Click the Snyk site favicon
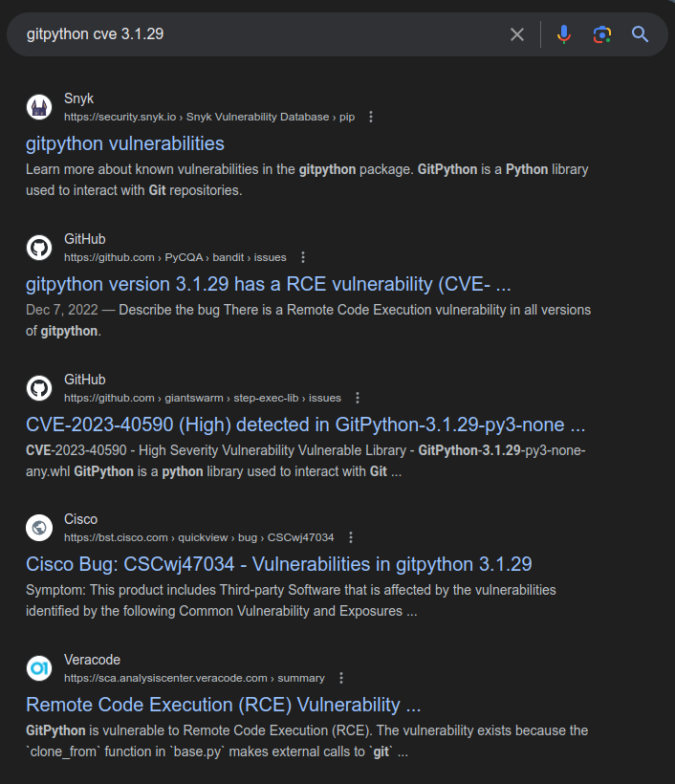 point(39,107)
